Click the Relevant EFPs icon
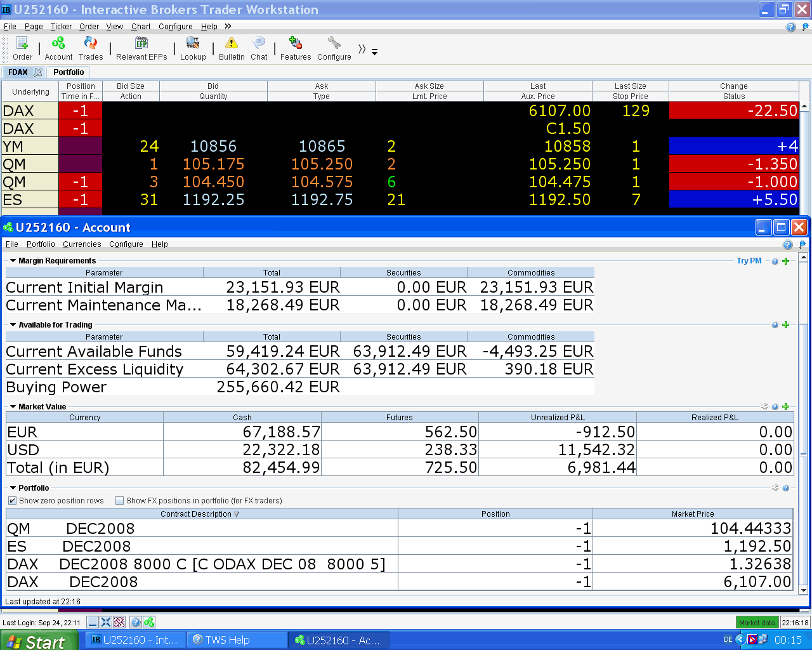This screenshot has height=650, width=812. click(x=141, y=43)
